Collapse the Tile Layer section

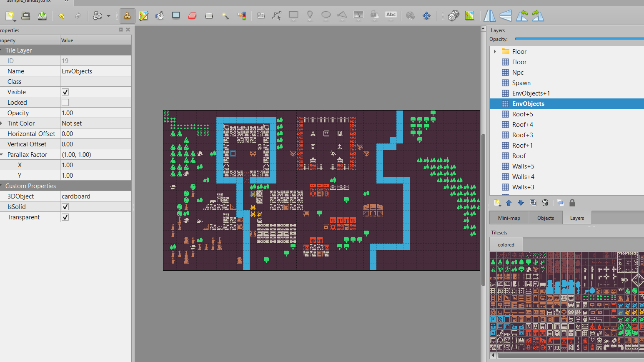[2, 50]
